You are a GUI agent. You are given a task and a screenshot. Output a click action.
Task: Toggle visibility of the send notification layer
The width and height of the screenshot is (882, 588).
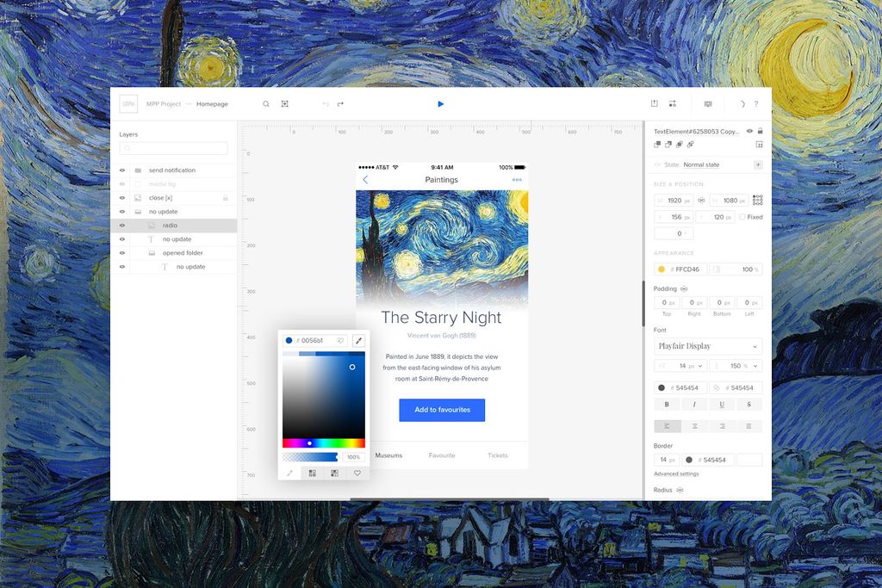121,170
